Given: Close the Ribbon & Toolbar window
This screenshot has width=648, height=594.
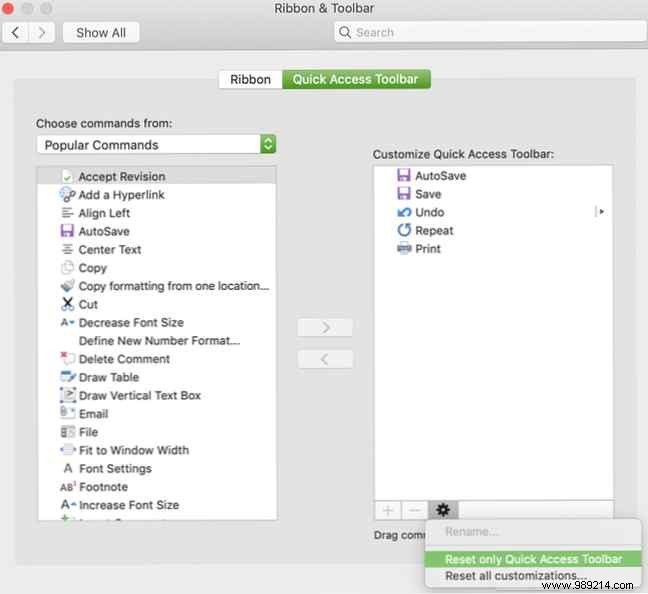Looking at the screenshot, I should pos(7,8).
